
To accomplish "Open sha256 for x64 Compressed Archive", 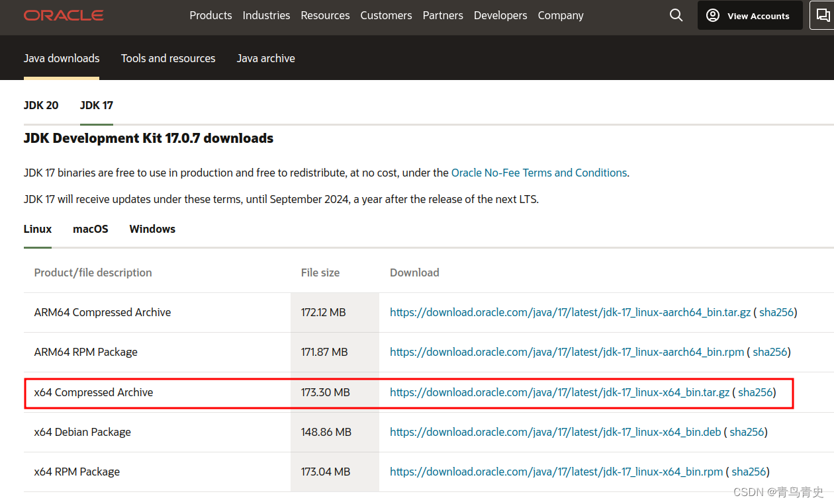I will (755, 392).
